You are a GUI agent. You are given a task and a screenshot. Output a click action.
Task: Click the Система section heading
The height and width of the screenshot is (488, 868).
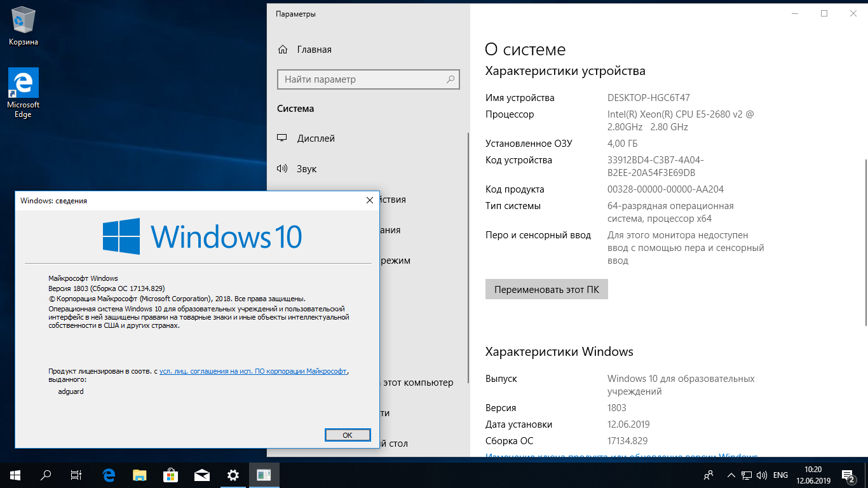(295, 109)
